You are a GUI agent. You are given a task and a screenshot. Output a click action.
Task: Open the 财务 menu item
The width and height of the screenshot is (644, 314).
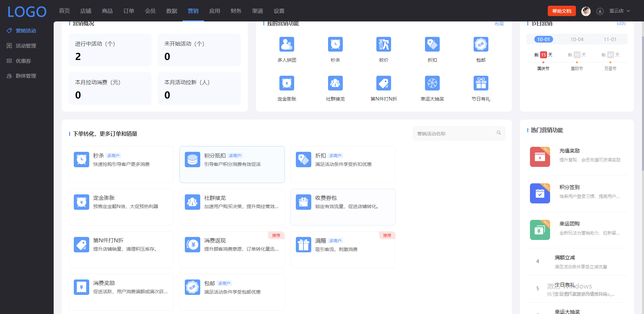pyautogui.click(x=236, y=11)
